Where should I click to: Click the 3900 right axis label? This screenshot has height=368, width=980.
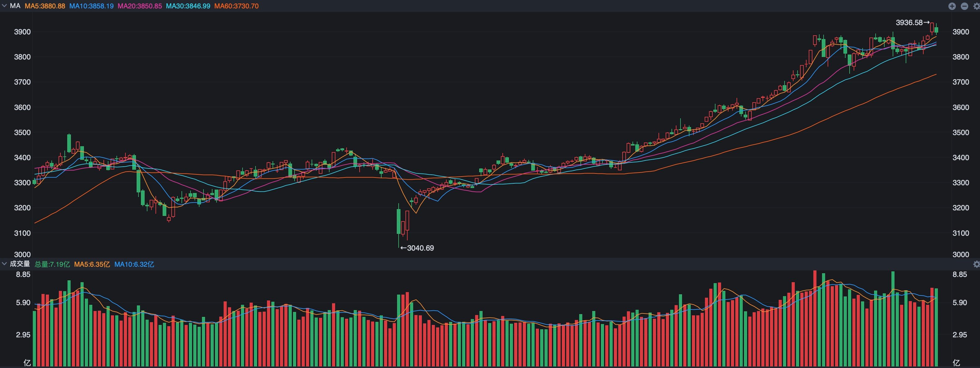tap(960, 32)
